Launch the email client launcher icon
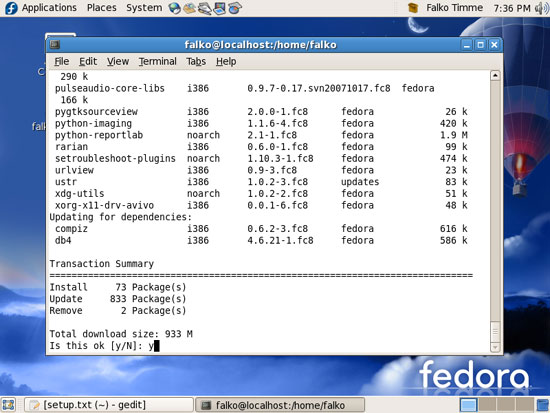This screenshot has height=413, width=550. (189, 8)
